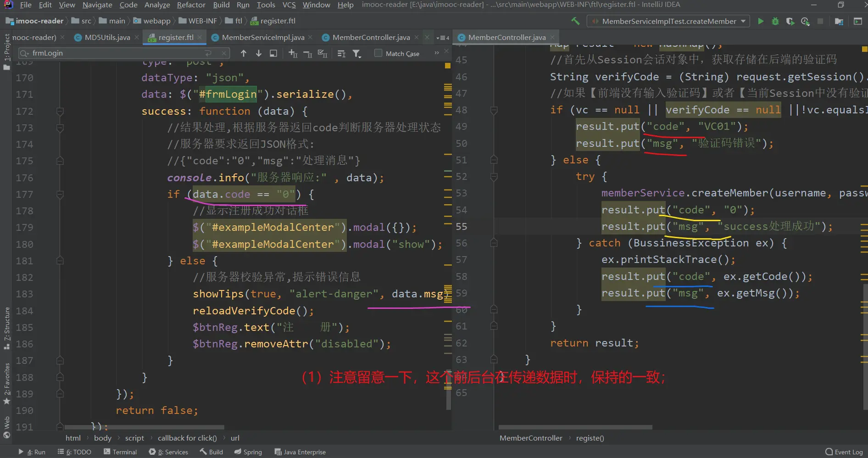The width and height of the screenshot is (868, 458).
Task: Open the Event Log panel
Action: pos(844,452)
